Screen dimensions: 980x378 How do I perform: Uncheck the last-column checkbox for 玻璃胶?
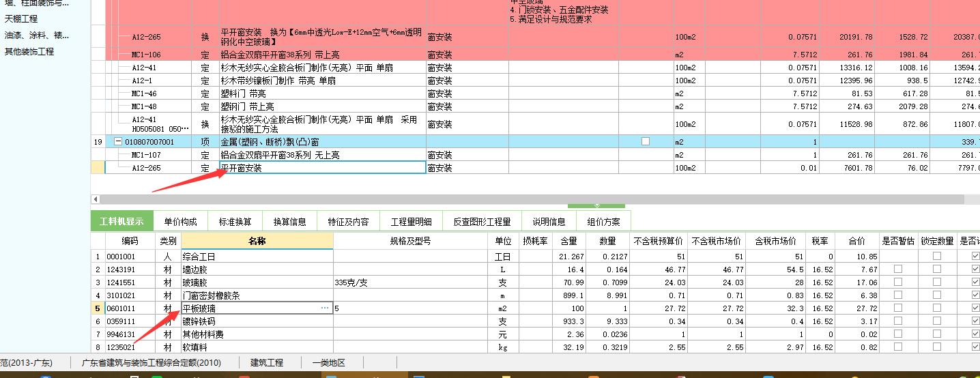coord(975,282)
